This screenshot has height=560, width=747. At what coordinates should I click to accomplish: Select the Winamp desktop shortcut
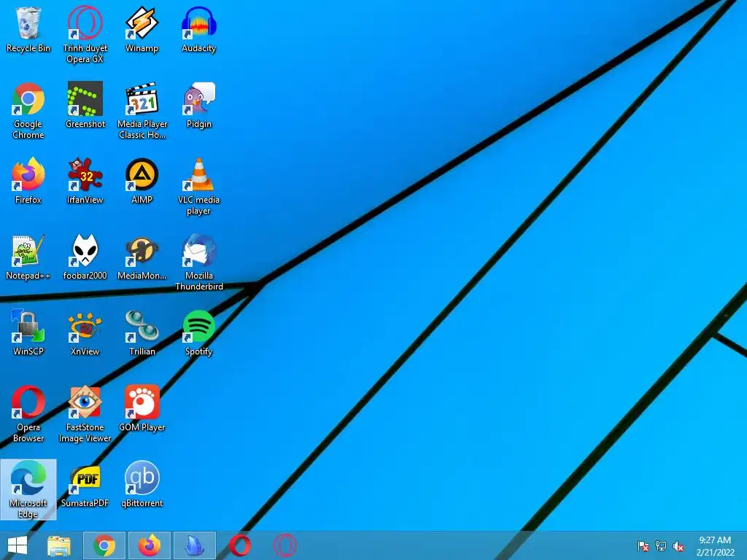(x=142, y=30)
